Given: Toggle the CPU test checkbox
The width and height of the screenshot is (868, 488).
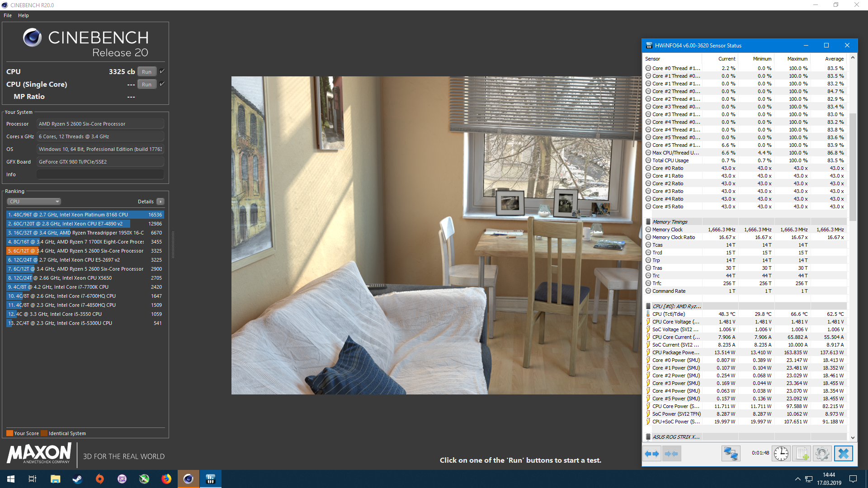Looking at the screenshot, I should 162,71.
